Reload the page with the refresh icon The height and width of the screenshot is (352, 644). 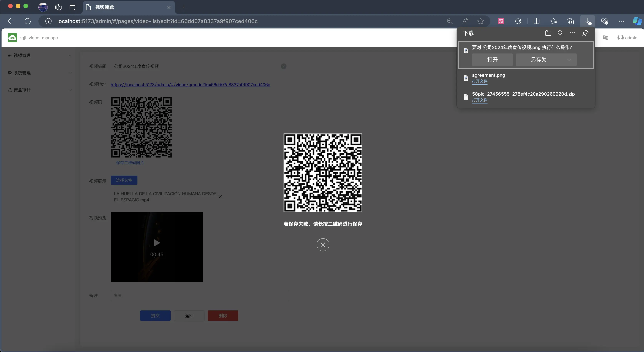pos(28,21)
